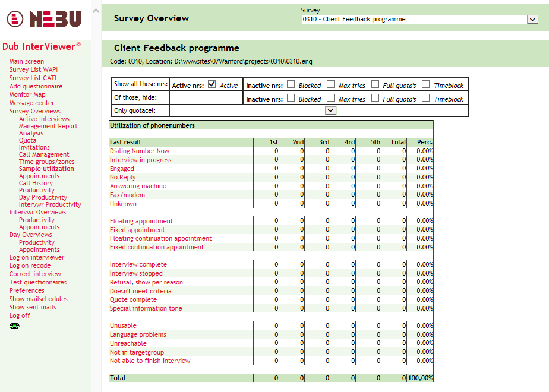Screen dimensions: 549x392
Task: Open Survey List CATI
Action: click(33, 78)
